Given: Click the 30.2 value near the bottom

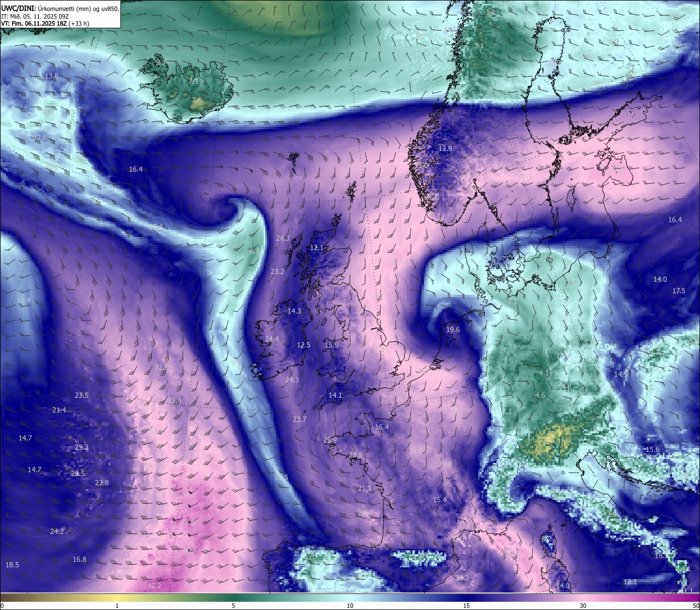Looking at the screenshot, I should (x=462, y=578).
